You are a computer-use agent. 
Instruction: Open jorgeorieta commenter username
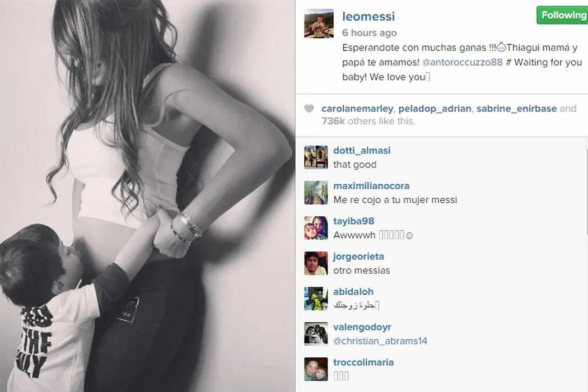pos(358,256)
